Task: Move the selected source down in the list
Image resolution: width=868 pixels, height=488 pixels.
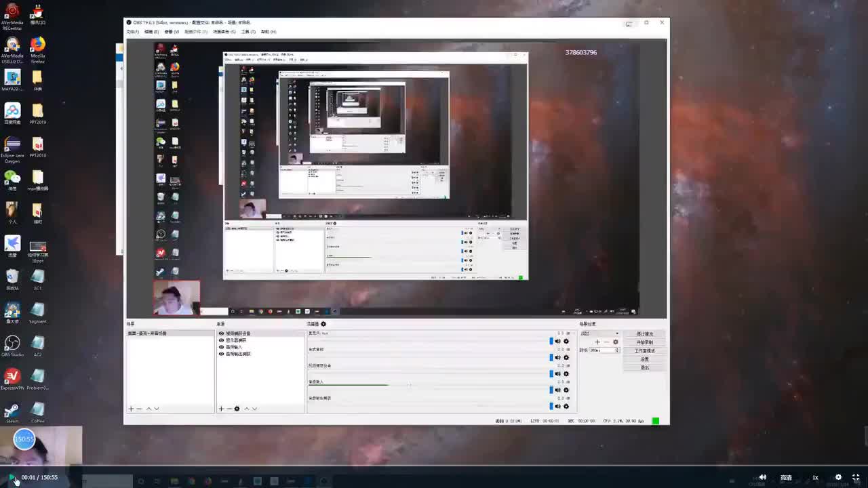Action: (x=254, y=409)
